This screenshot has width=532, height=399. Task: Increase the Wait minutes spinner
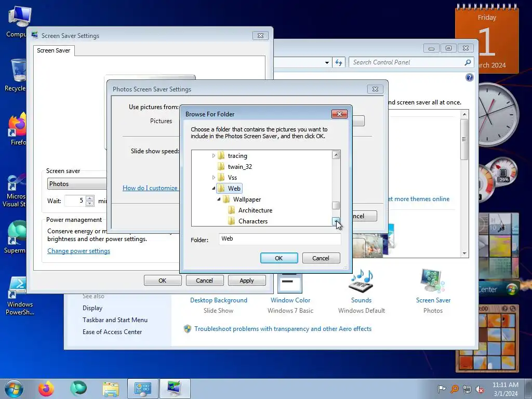(89, 198)
